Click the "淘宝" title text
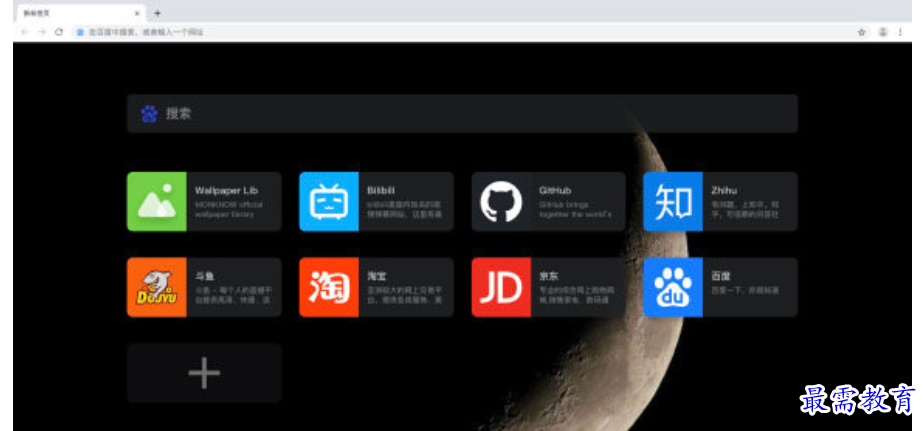924x431 pixels. 377,276
